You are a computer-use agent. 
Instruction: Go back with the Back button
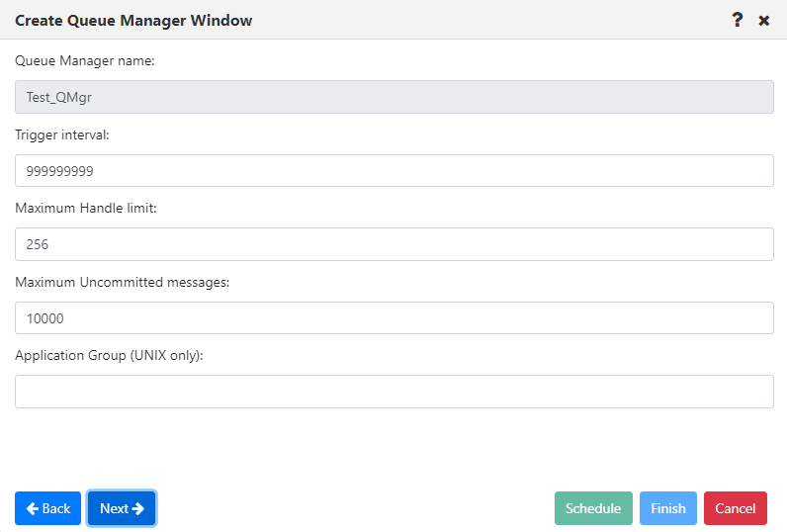[x=47, y=508]
